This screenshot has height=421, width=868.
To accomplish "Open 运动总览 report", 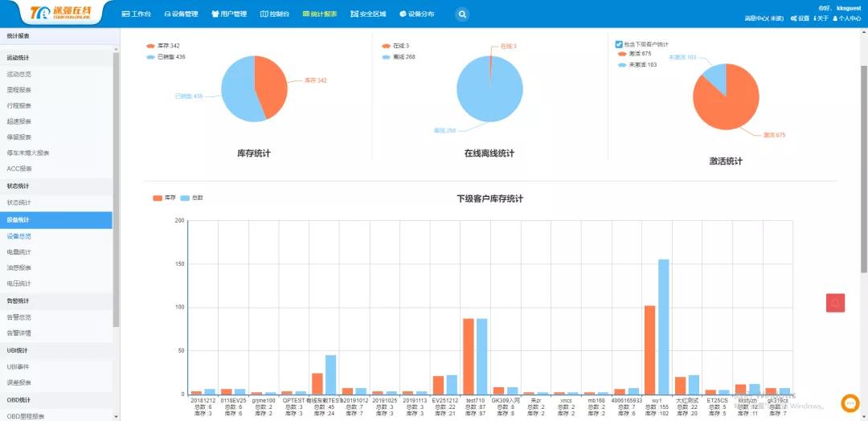I will pyautogui.click(x=18, y=74).
